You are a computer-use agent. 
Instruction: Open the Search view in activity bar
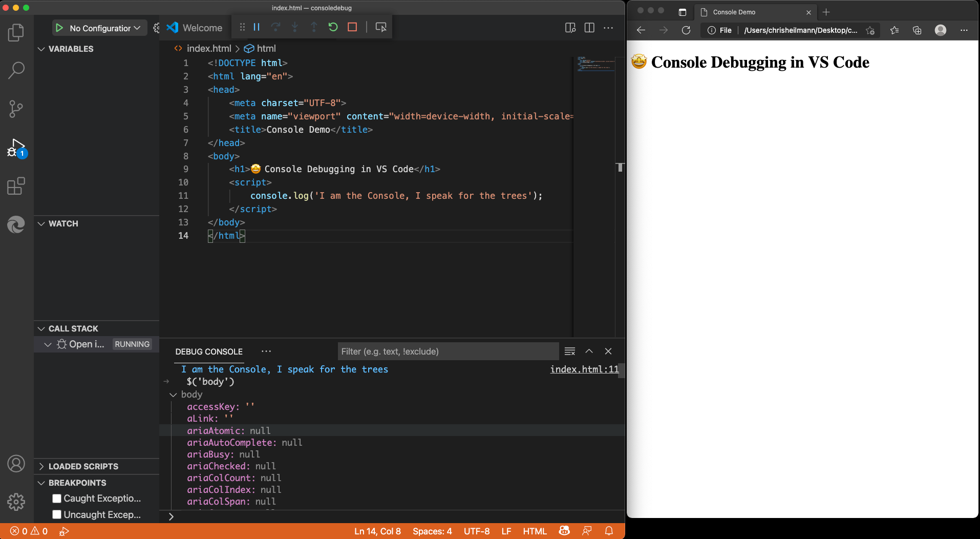coord(16,70)
